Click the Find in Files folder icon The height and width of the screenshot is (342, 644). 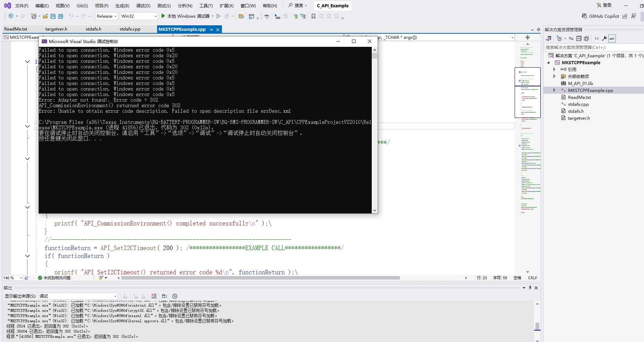241,16
